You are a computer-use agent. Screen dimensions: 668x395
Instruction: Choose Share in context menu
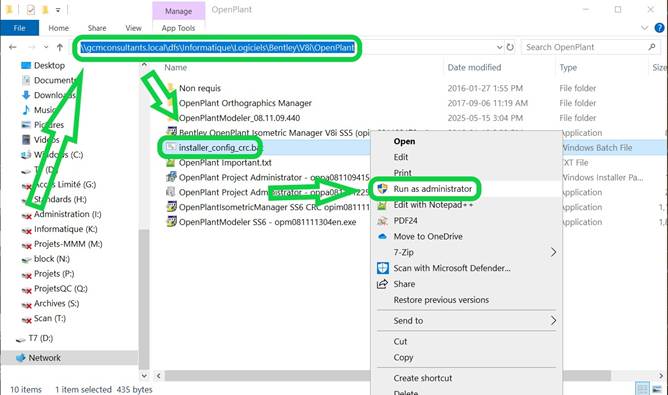click(404, 284)
